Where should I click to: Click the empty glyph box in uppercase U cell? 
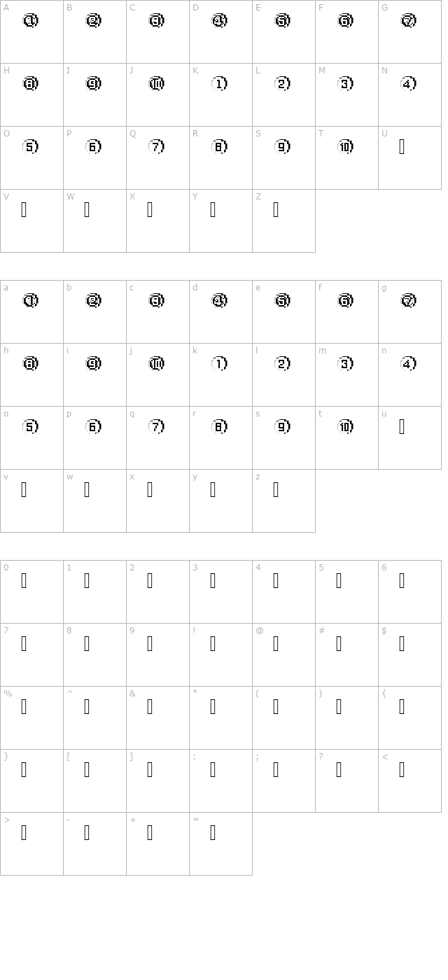coord(402,147)
